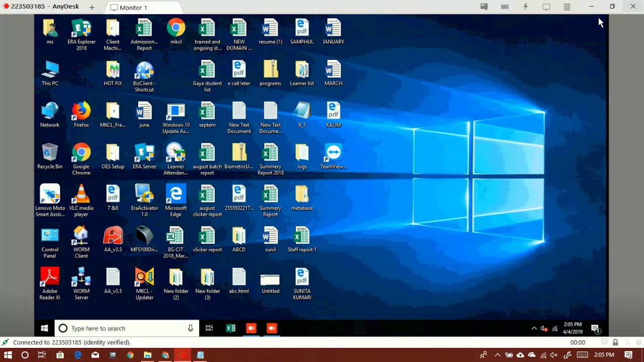Viewport: 644px width, 362px height.
Task: Open AnyDesk display settings monitor icon
Action: coord(546,7)
